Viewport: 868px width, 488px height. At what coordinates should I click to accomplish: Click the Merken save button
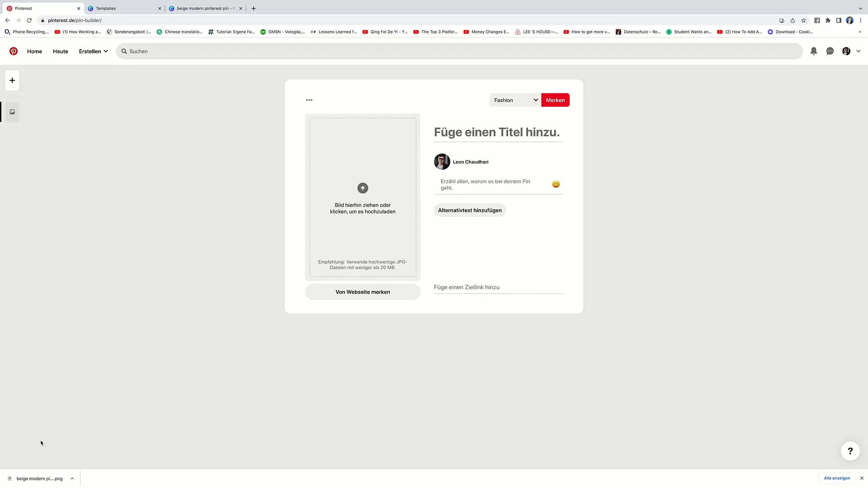(x=555, y=100)
